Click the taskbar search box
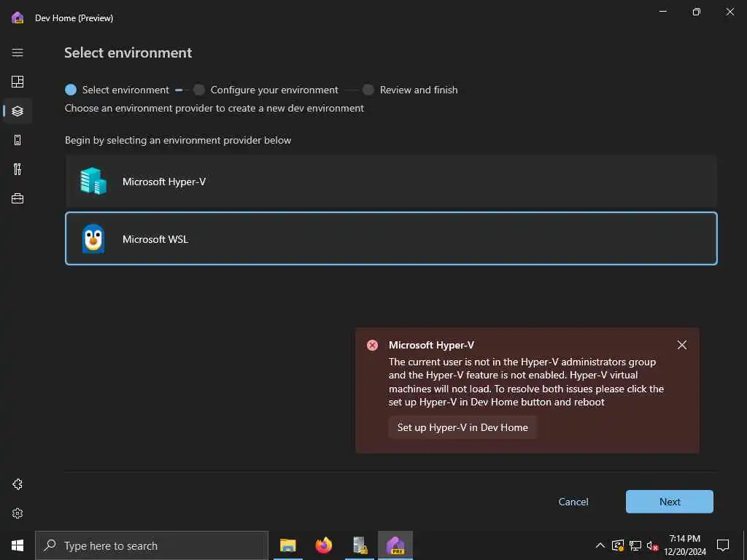The height and width of the screenshot is (560, 747). [x=152, y=545]
